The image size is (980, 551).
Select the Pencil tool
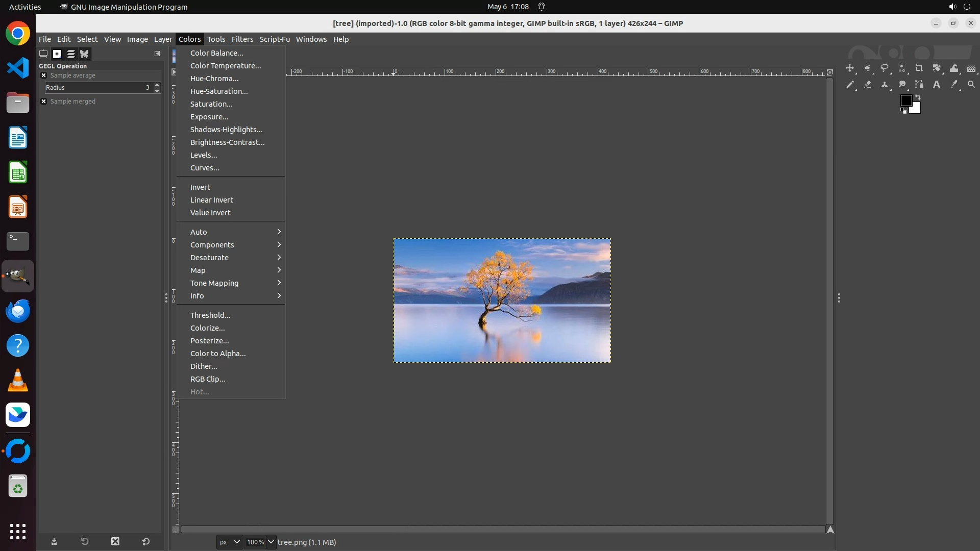850,85
